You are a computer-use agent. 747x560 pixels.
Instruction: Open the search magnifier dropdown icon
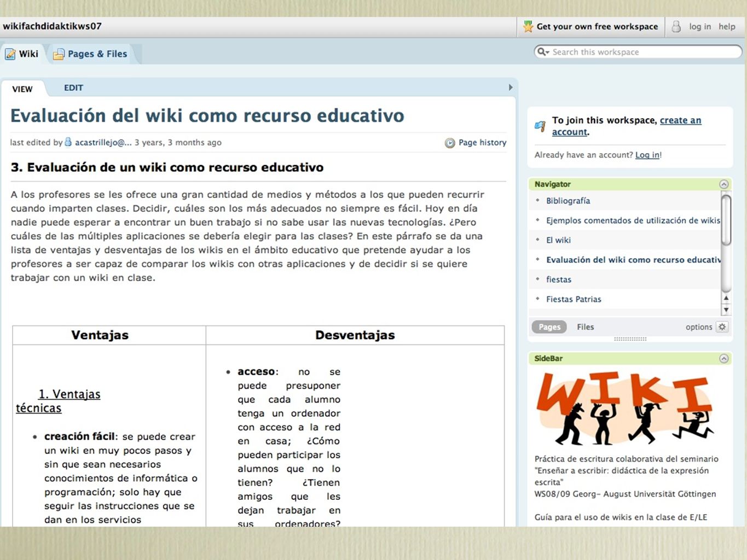pos(543,52)
